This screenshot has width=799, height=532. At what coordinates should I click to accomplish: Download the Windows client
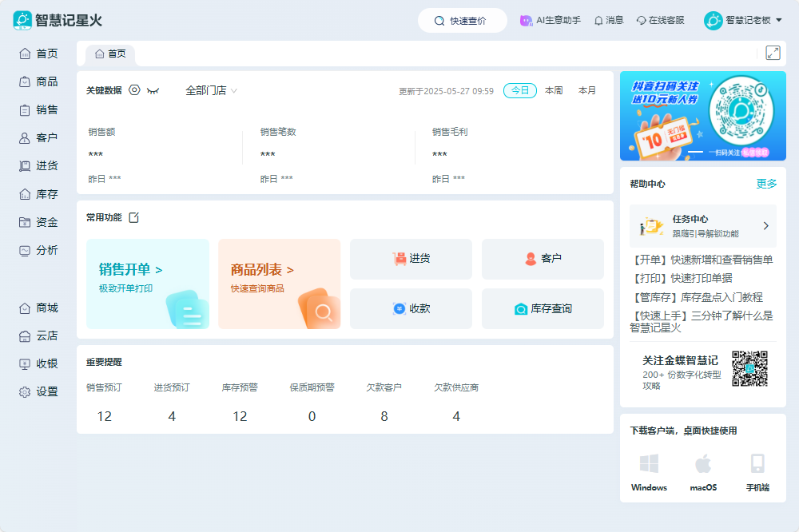[649, 472]
